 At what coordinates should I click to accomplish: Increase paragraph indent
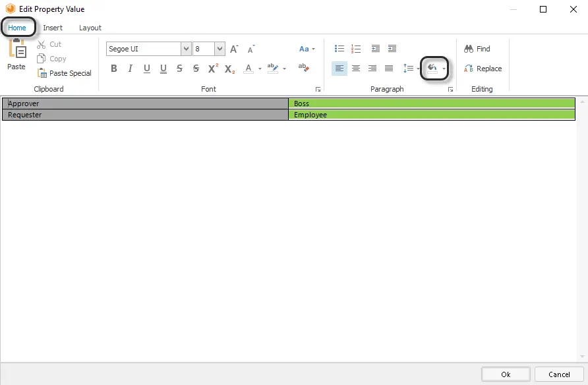click(392, 49)
